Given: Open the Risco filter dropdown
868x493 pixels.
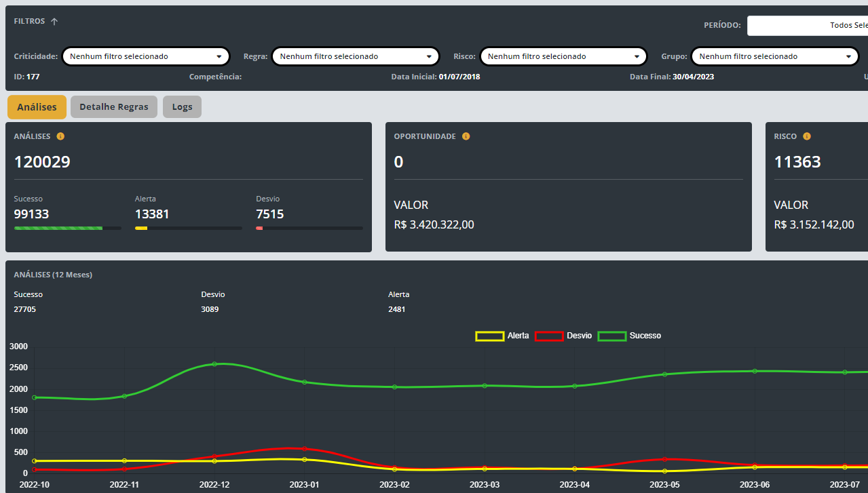Looking at the screenshot, I should click(x=563, y=56).
